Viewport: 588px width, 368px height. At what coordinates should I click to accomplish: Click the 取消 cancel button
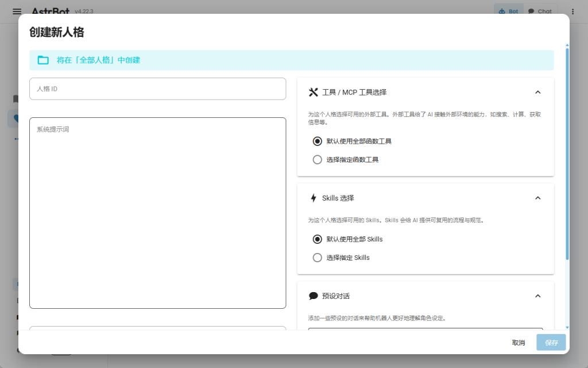pos(519,343)
